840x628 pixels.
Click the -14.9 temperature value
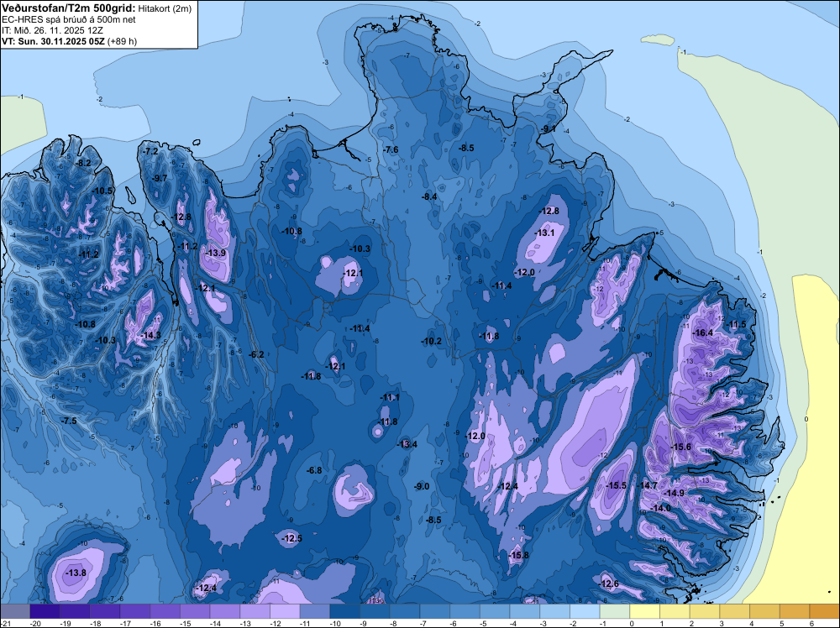click(675, 493)
